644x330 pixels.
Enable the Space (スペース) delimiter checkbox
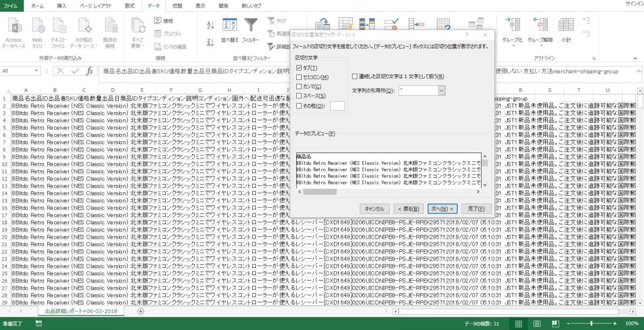point(299,96)
